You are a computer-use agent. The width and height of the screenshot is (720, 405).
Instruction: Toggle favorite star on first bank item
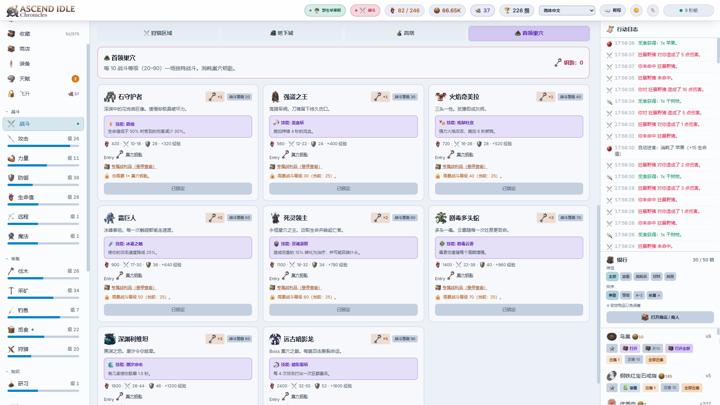point(612,348)
